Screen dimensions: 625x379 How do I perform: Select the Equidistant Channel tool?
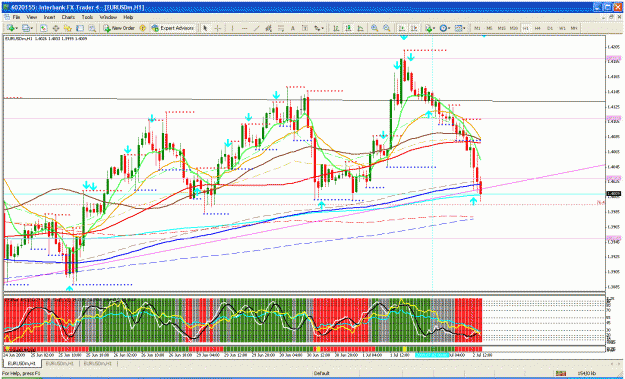pos(269,28)
